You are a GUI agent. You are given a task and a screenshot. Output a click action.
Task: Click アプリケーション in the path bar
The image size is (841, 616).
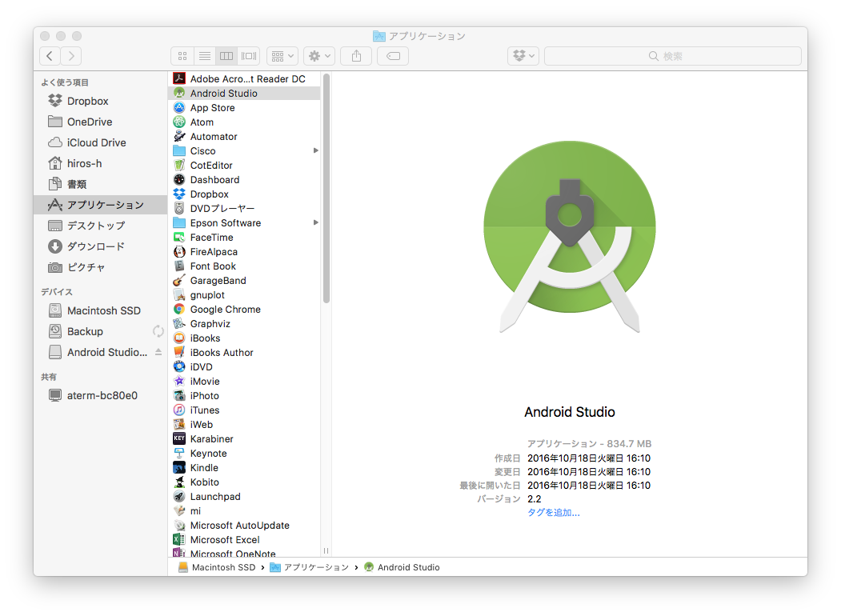coord(310,567)
